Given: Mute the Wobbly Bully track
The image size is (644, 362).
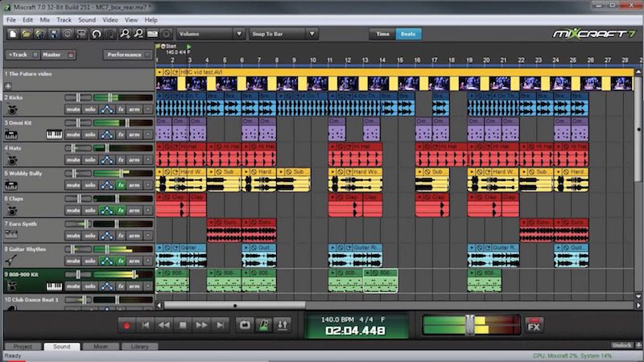Looking at the screenshot, I should [x=73, y=185].
